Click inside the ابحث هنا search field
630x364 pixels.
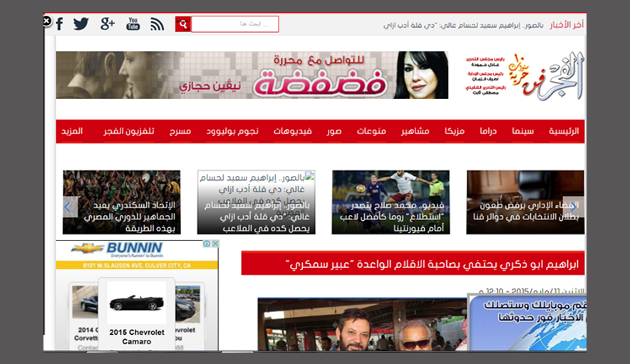coord(234,24)
